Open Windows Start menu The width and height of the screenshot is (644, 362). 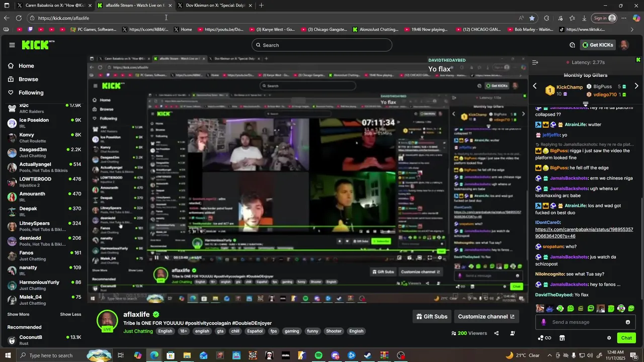[x=8, y=355]
